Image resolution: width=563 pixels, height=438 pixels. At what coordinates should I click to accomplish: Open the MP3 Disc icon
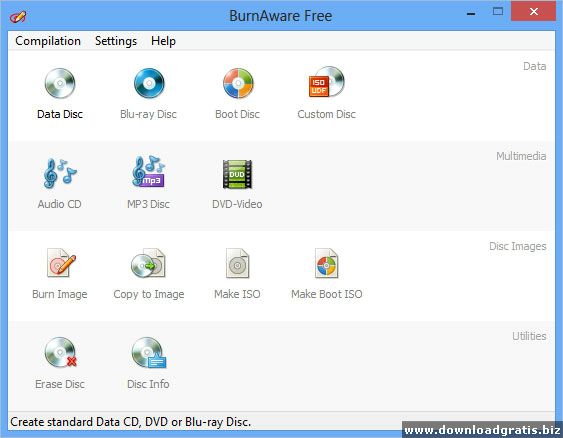tap(149, 172)
